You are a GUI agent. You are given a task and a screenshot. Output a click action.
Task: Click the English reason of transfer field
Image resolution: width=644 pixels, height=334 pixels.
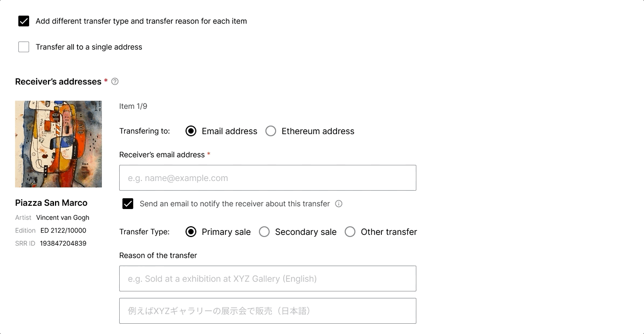[268, 279]
